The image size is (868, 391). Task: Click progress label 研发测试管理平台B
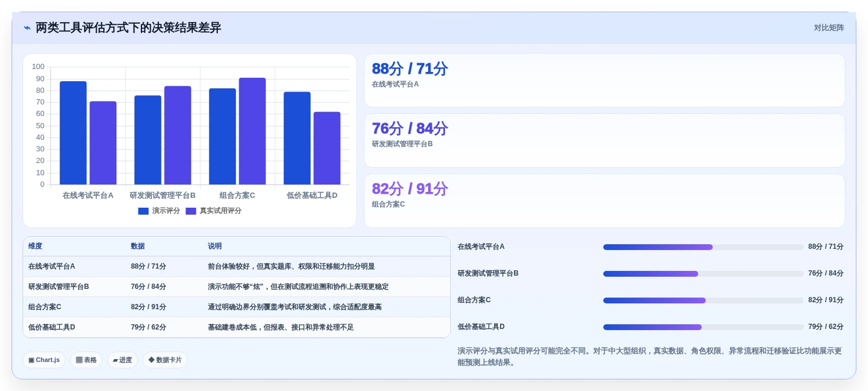(488, 273)
